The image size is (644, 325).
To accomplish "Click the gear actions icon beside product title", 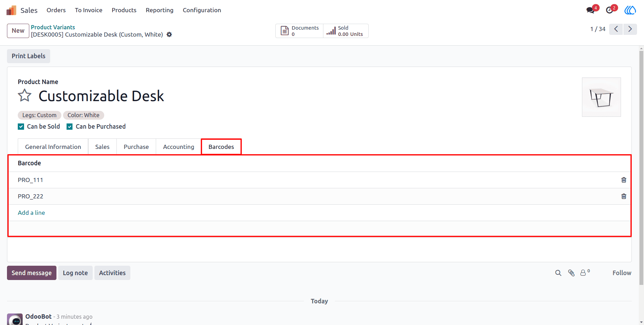I will pyautogui.click(x=169, y=35).
